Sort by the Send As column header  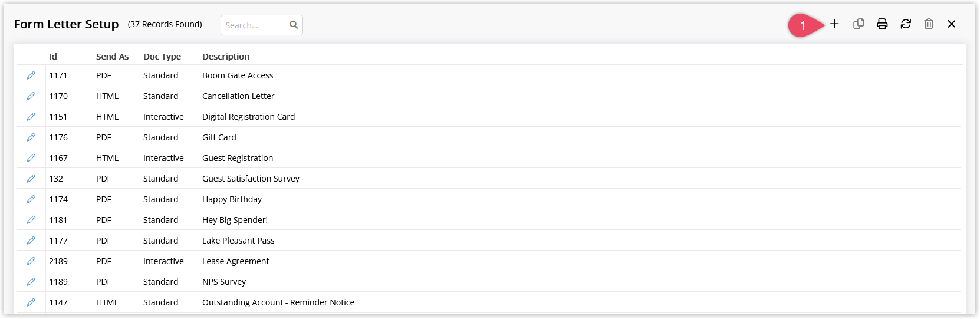(112, 57)
